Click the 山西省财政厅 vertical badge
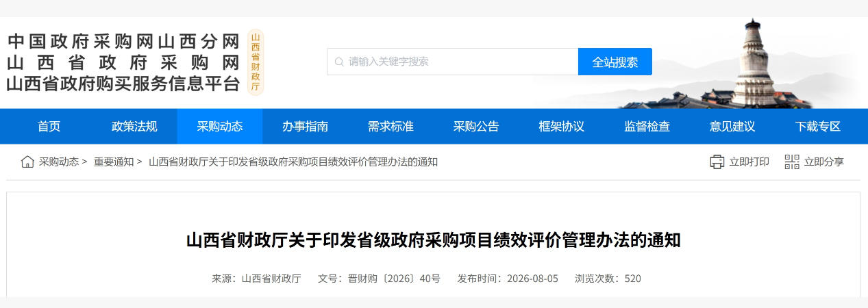 255,62
